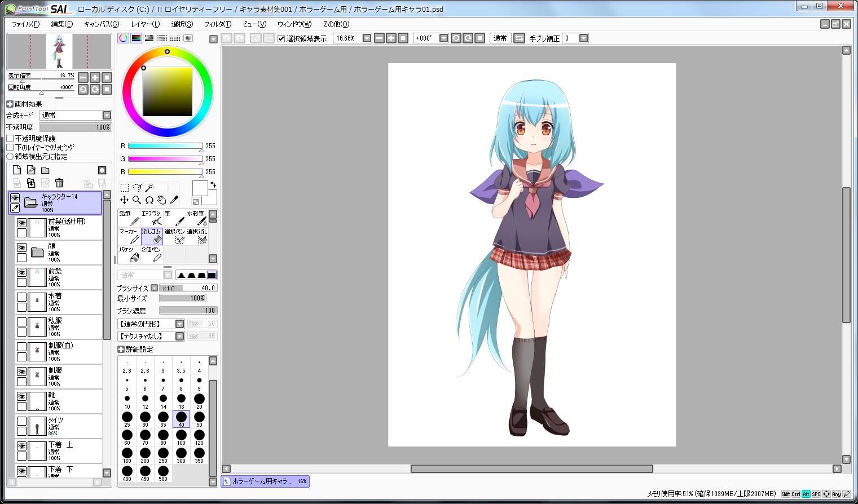Pick the eyedropper color picker tool

(x=174, y=200)
